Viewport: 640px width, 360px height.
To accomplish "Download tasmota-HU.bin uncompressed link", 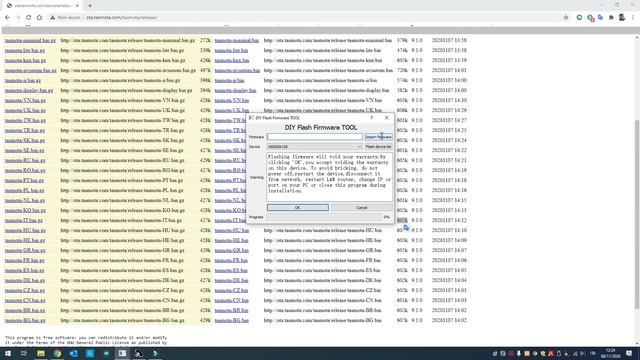I will tap(232, 230).
